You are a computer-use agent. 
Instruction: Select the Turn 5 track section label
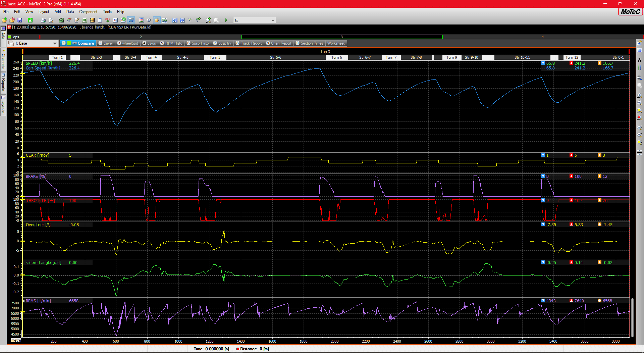[215, 57]
